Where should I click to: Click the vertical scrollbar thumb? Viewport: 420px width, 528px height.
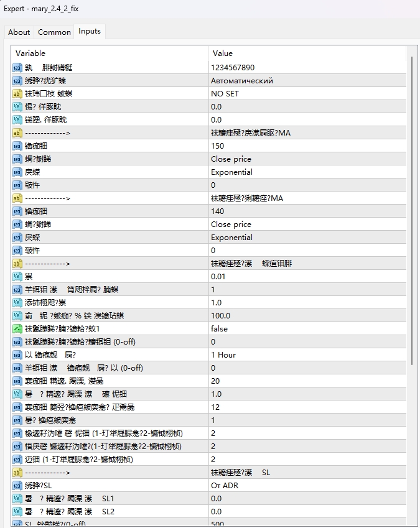(411, 210)
